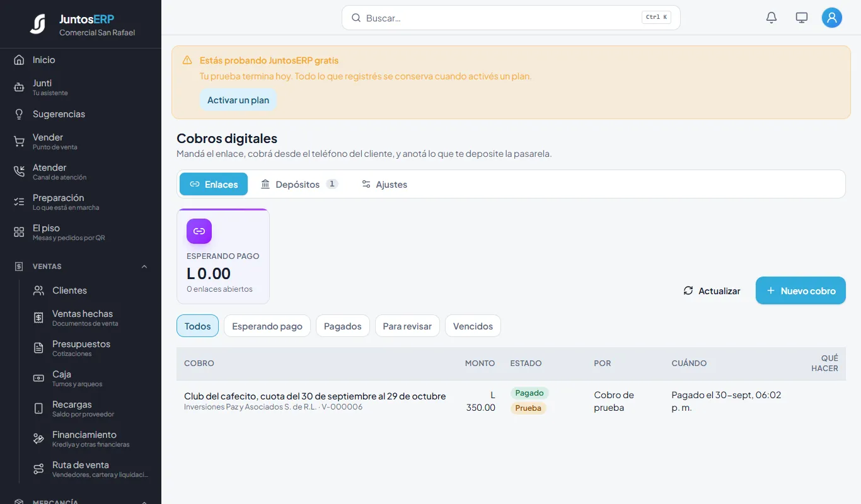Click the MONTO column header
This screenshot has width=861, height=504.
tap(480, 364)
